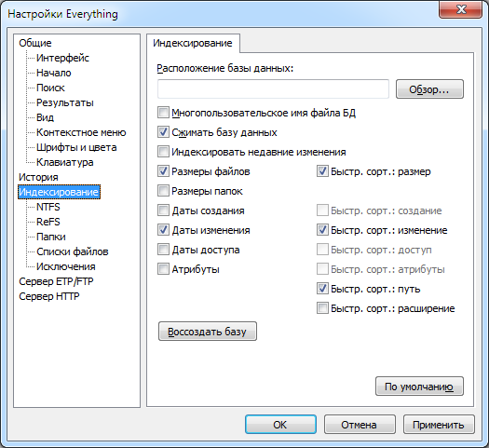489x448 pixels.
Task: Click the Воссоздать базу button
Action: [x=208, y=332]
